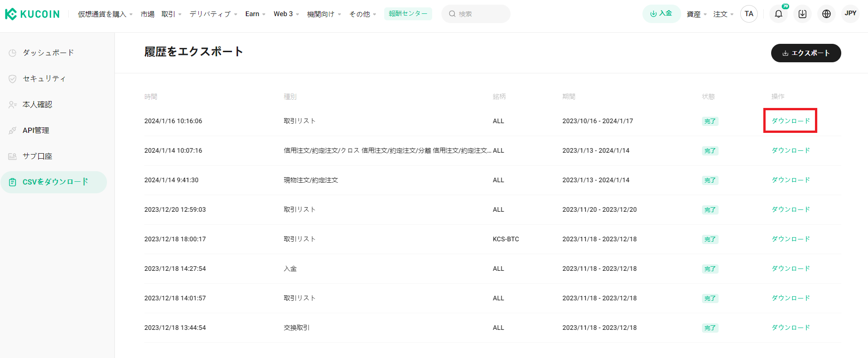Open the language globe icon
The width and height of the screenshot is (868, 358).
coord(826,14)
